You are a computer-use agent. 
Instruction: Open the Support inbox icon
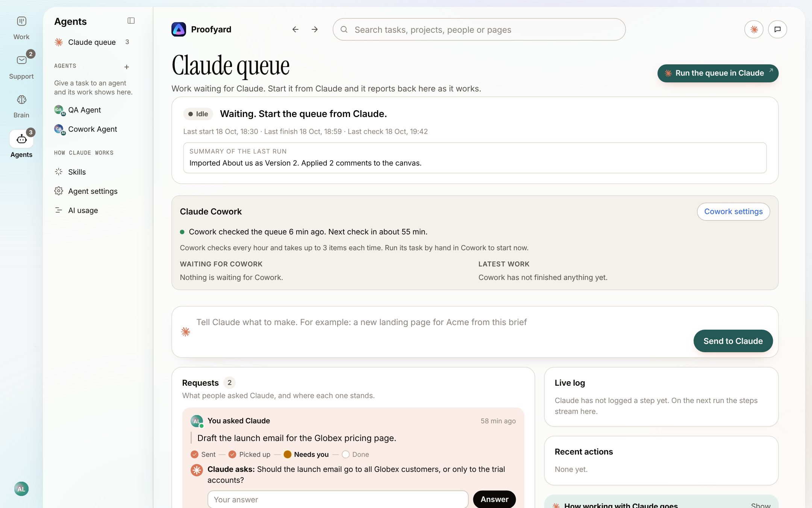tap(21, 60)
